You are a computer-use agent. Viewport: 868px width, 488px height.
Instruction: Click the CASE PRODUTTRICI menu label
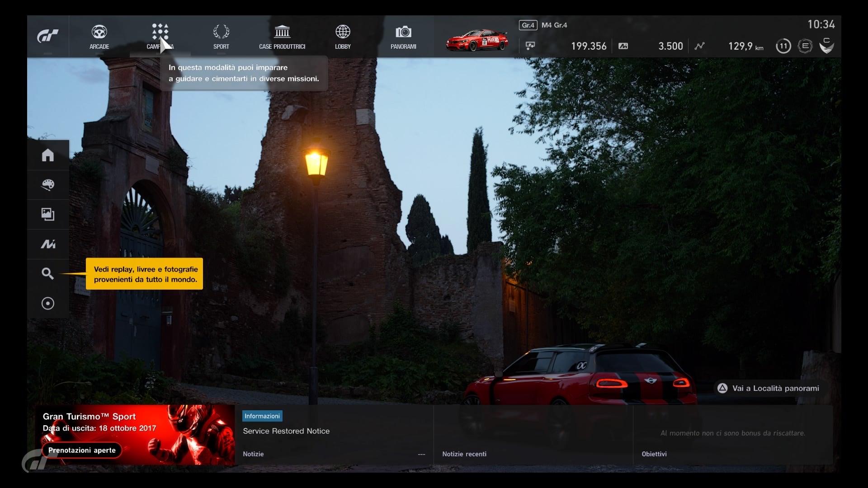point(282,47)
